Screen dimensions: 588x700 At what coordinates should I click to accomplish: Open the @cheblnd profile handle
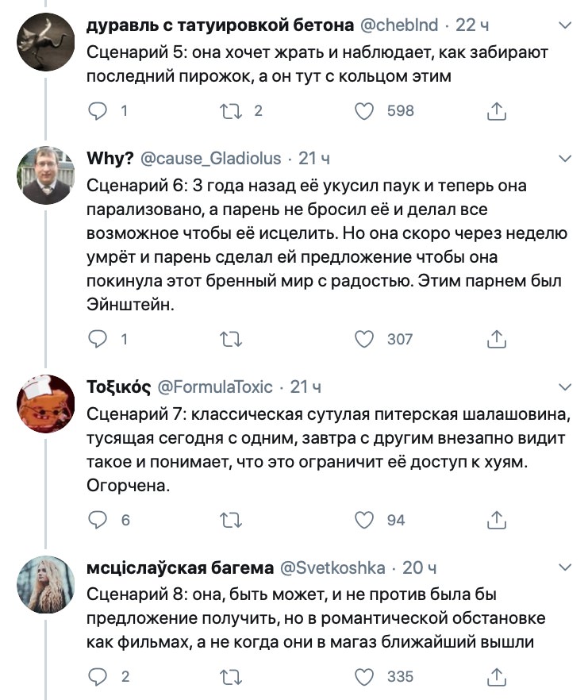(399, 25)
